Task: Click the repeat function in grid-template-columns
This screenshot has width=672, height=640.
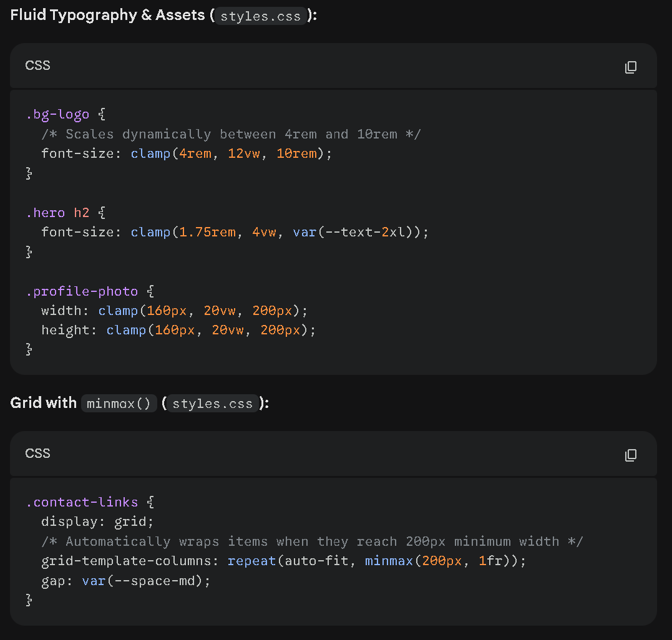Action: [251, 561]
